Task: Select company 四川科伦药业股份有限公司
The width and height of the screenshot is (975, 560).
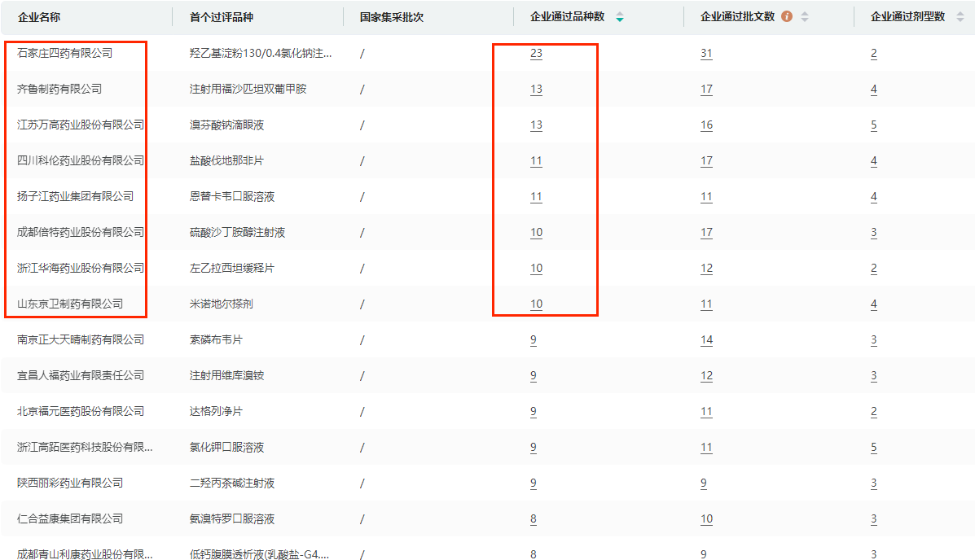Action: click(x=81, y=160)
